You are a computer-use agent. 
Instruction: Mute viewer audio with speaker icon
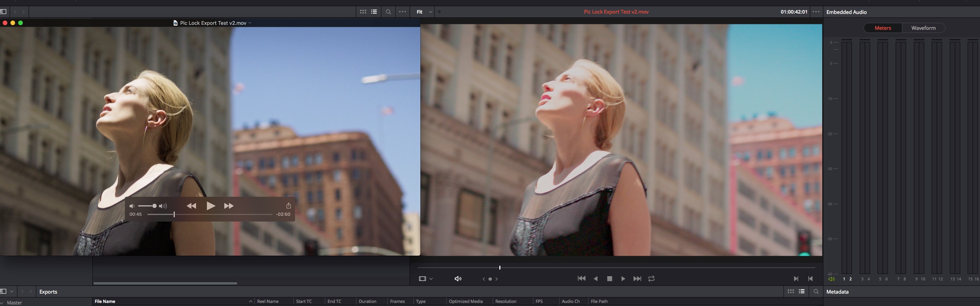coord(458,279)
